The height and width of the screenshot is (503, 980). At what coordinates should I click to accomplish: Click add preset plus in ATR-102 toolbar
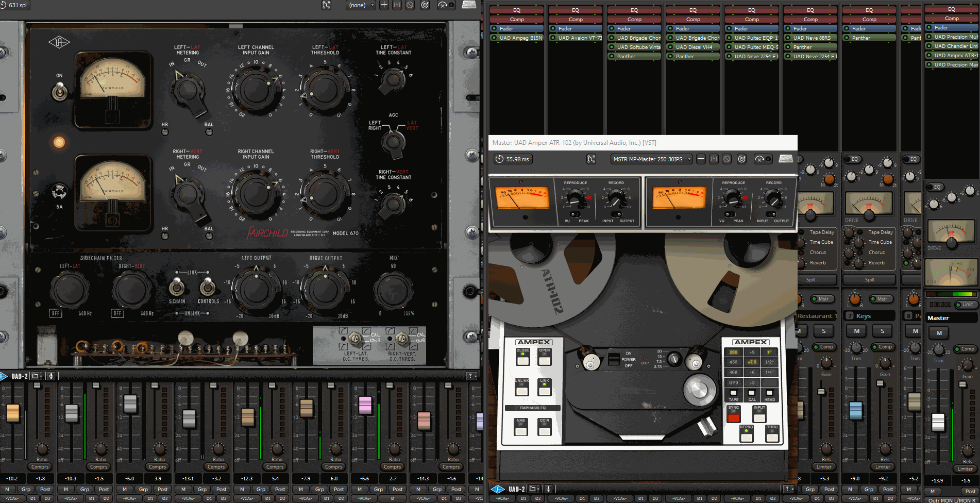701,159
